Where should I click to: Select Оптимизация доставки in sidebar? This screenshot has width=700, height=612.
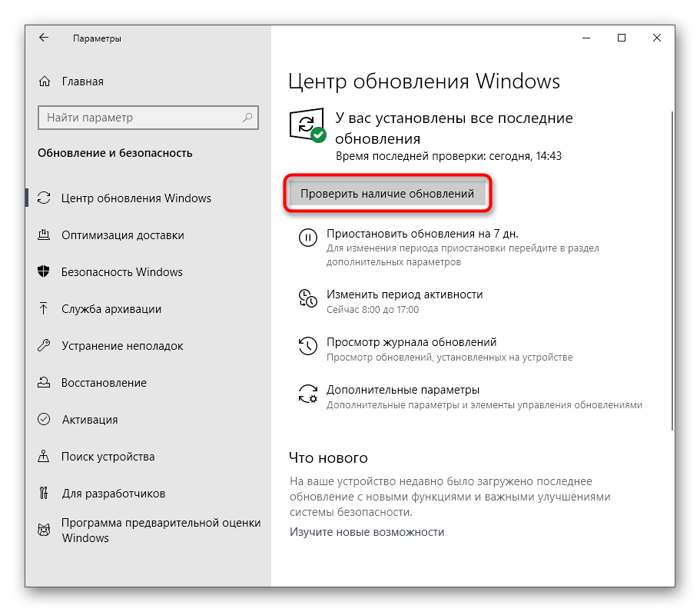(123, 235)
